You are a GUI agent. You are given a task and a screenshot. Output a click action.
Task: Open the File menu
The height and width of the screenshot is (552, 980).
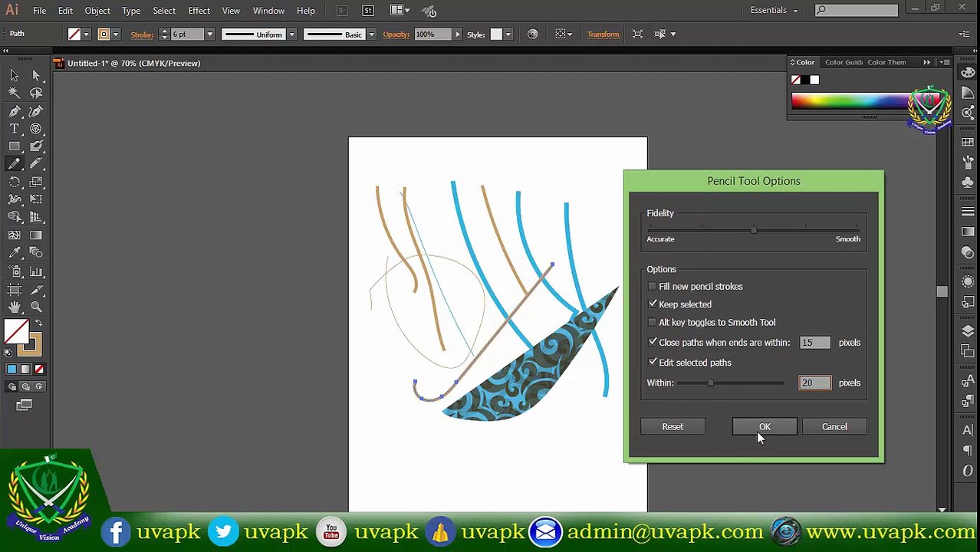click(x=39, y=11)
